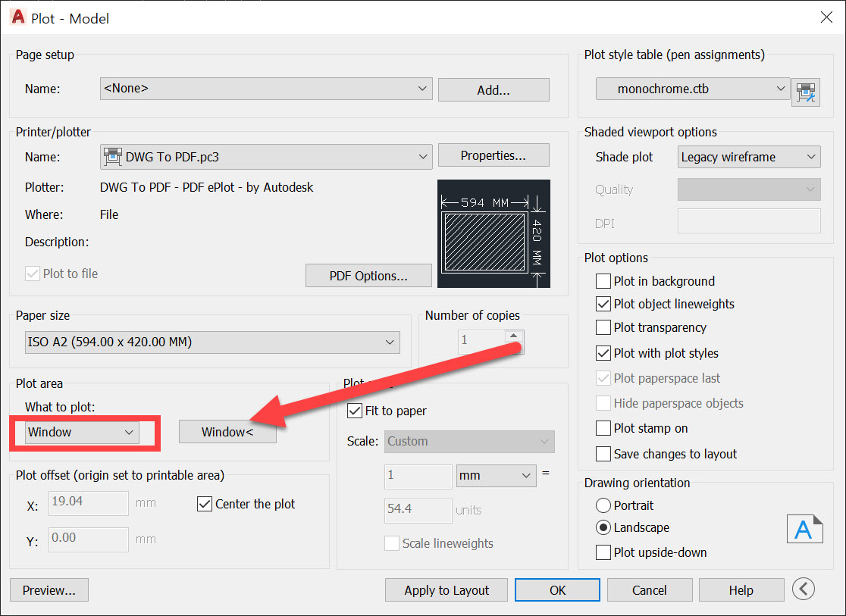The width and height of the screenshot is (846, 616).
Task: Click the collapse options arrow icon
Action: [x=804, y=589]
